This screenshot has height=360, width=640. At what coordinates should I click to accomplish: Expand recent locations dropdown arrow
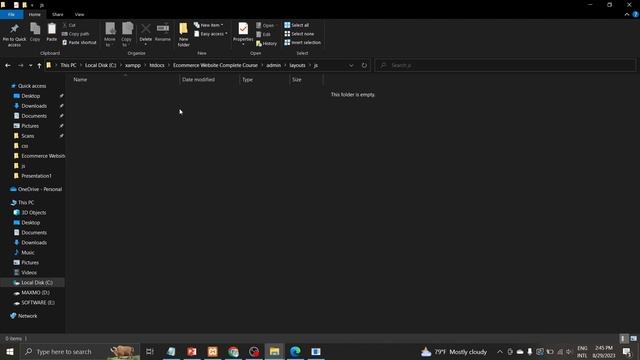click(30, 65)
